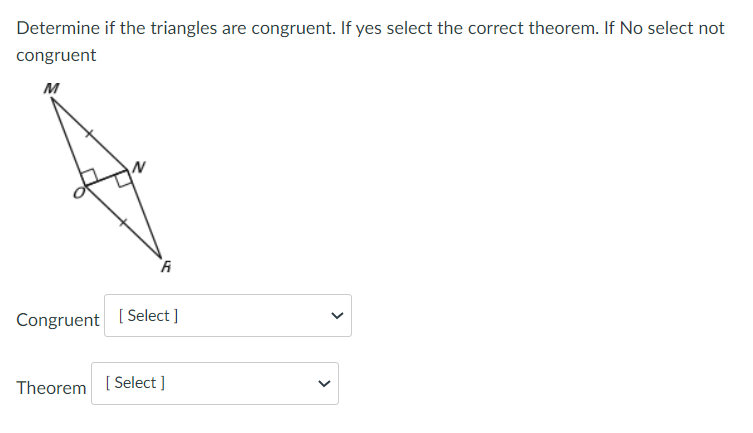753x433 pixels.
Task: Click vertex label M in the diagram
Action: point(51,89)
